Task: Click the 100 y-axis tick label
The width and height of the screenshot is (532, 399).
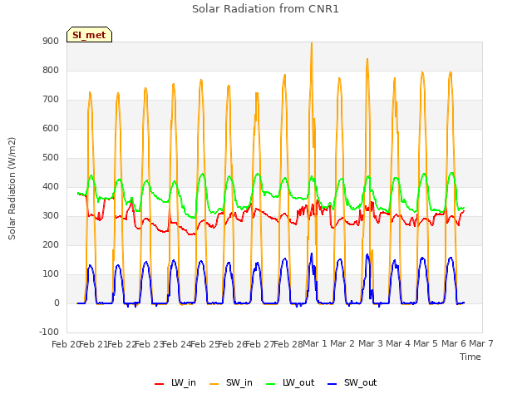Action: point(51,273)
